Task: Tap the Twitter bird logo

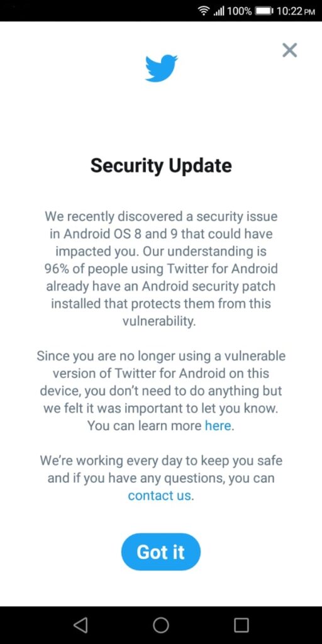Action: tap(161, 68)
